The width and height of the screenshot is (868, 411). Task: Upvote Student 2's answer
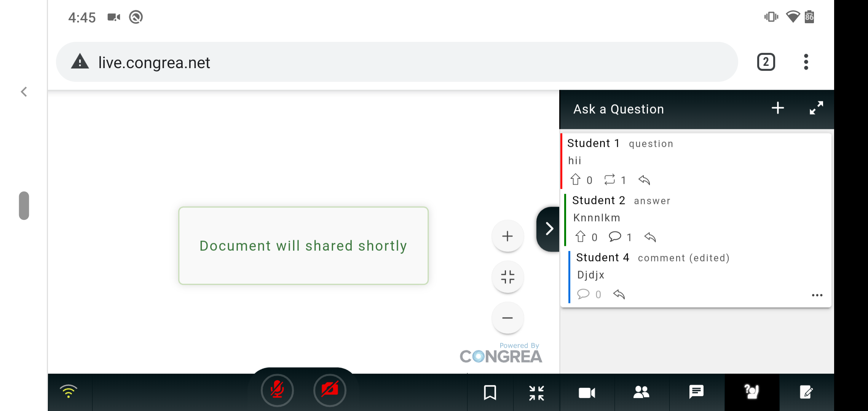(581, 237)
